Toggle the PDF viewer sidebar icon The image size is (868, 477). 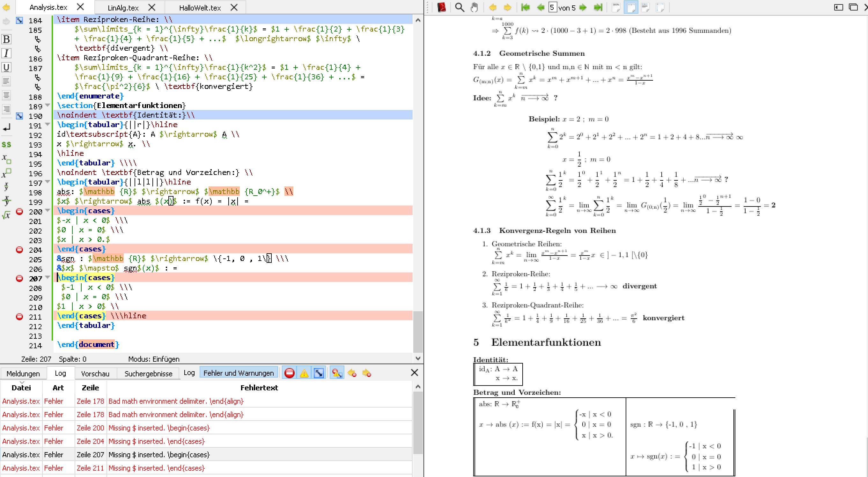(838, 7)
